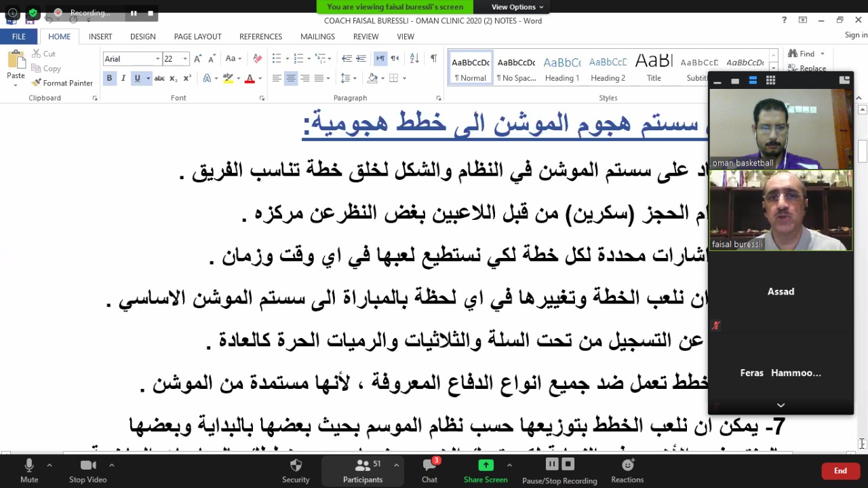Switch video panel to grid view
This screenshot has height=488, width=868.
tap(770, 80)
